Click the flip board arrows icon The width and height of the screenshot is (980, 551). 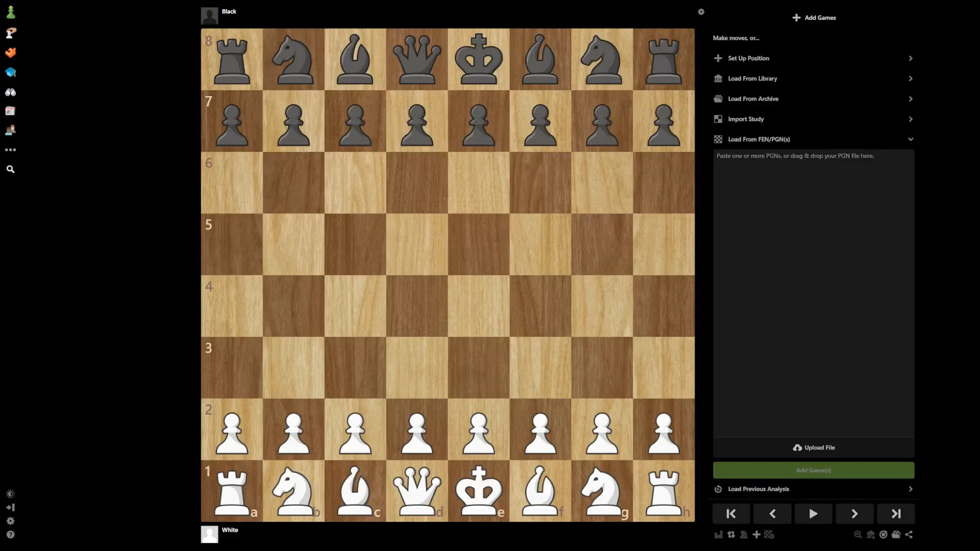tap(731, 535)
